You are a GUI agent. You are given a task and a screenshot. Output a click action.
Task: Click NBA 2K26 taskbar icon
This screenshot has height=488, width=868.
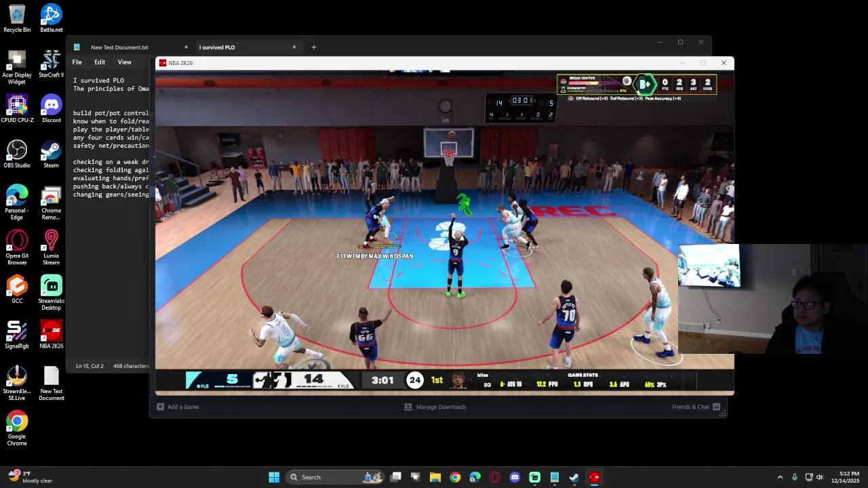[594, 477]
